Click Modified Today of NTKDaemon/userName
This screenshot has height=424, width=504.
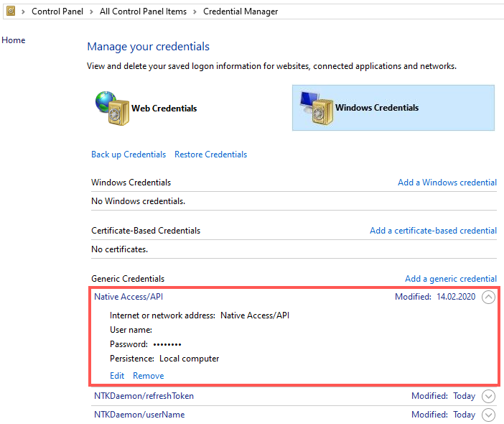pyautogui.click(x=443, y=415)
